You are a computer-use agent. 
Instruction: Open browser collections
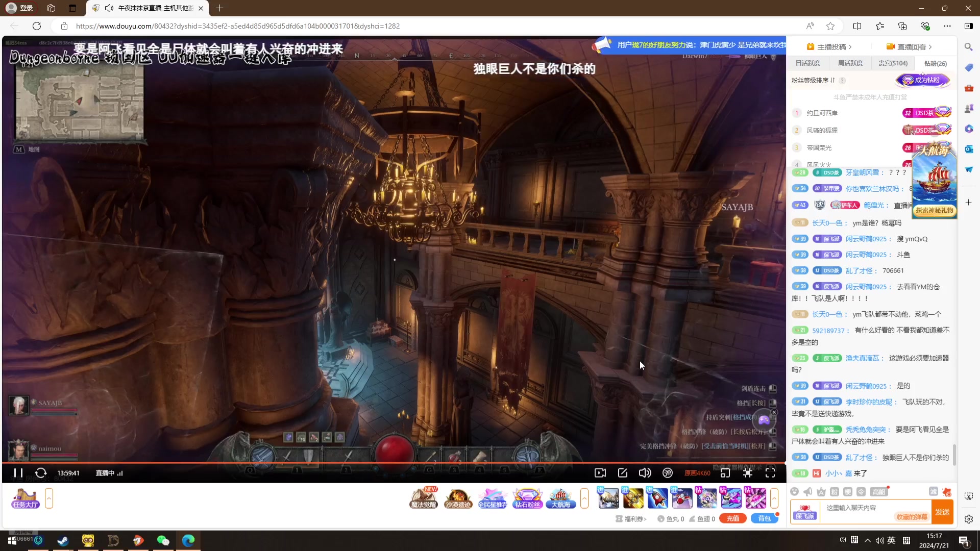[x=902, y=26]
